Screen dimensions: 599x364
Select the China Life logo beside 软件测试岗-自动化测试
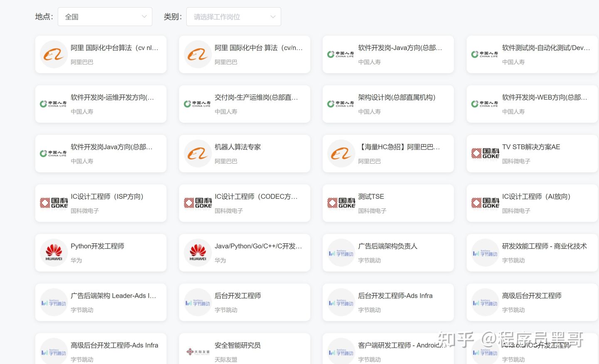point(485,54)
